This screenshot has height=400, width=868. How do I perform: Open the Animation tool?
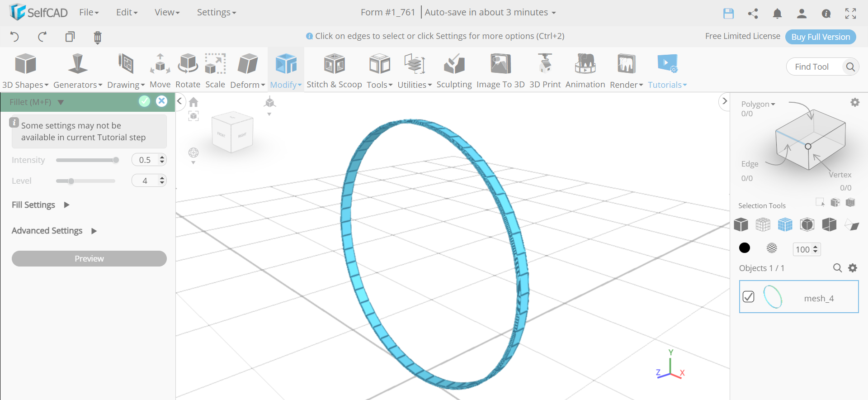(x=585, y=71)
